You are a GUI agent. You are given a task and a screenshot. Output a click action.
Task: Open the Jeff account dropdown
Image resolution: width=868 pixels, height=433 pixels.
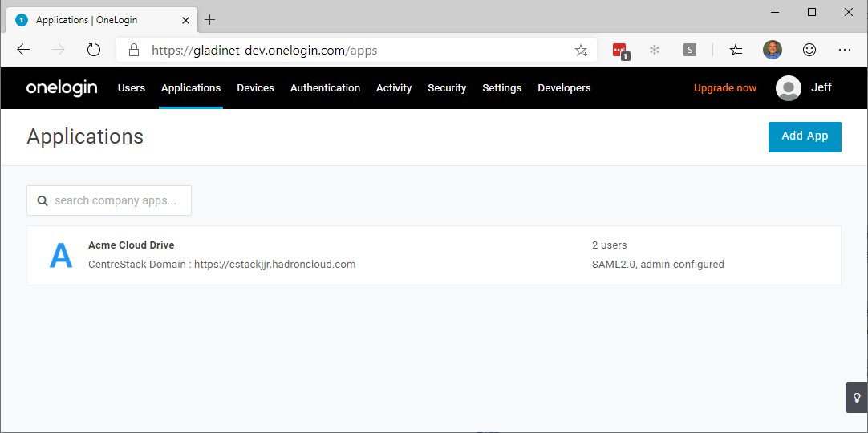(x=804, y=88)
